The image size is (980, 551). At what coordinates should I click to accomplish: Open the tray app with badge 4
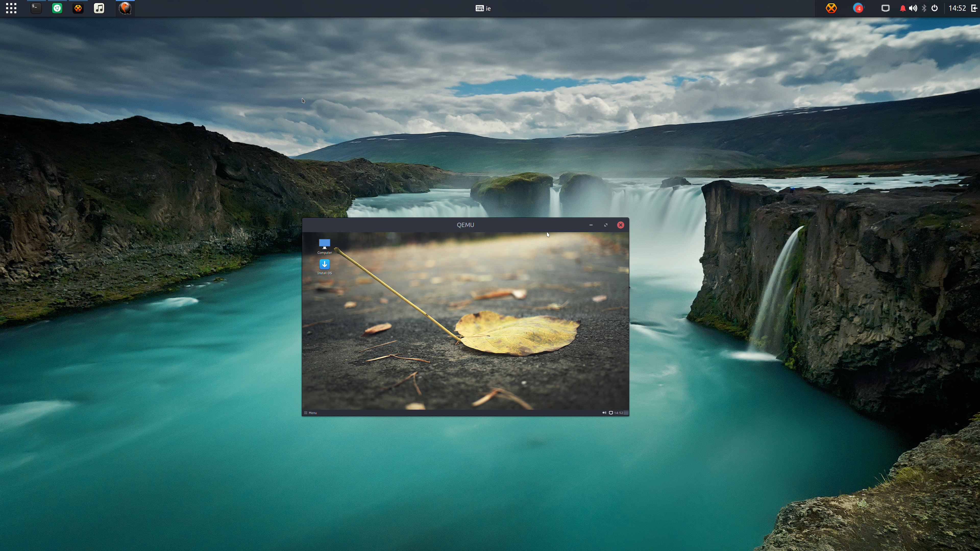click(858, 8)
